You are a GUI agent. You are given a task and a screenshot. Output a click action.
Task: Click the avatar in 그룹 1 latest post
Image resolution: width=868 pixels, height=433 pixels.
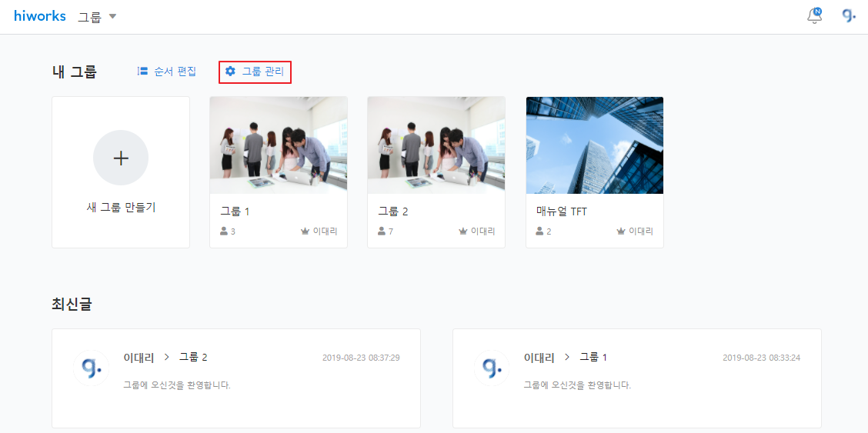coord(492,368)
